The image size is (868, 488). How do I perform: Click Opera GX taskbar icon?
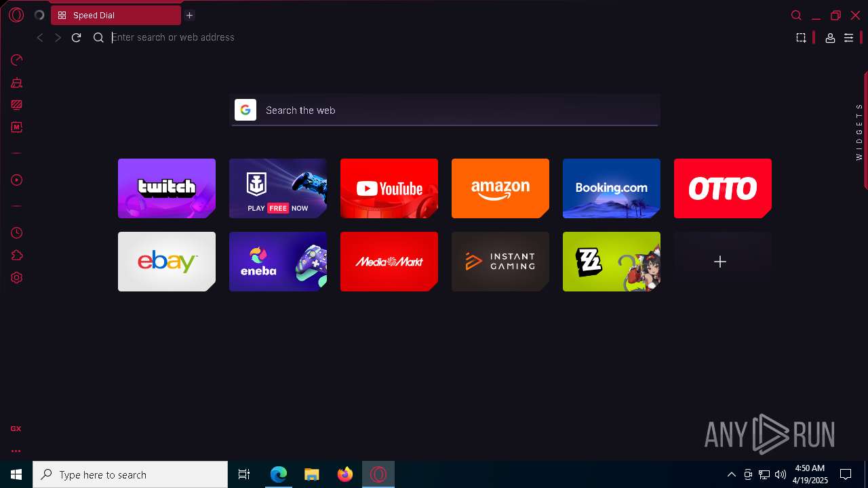point(378,474)
